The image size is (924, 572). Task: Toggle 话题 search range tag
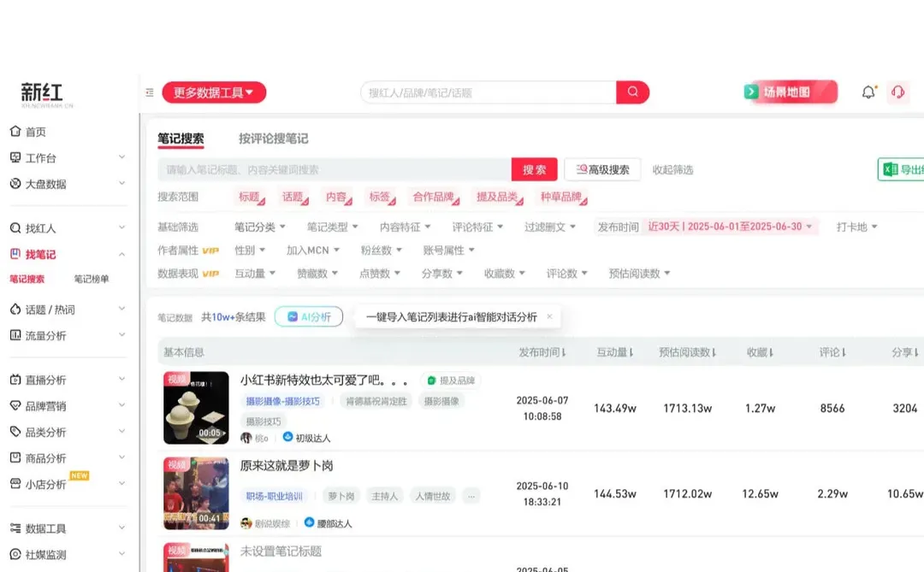[x=294, y=197]
